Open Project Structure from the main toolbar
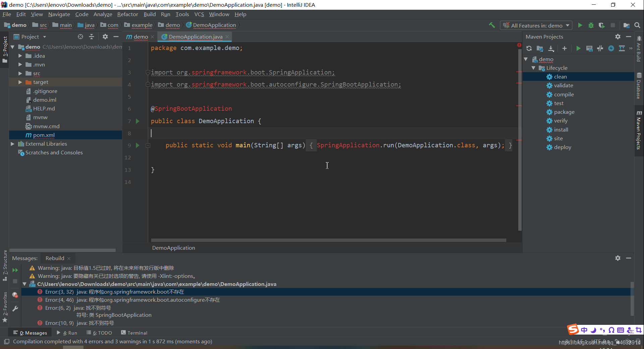The width and height of the screenshot is (644, 349). [626, 25]
